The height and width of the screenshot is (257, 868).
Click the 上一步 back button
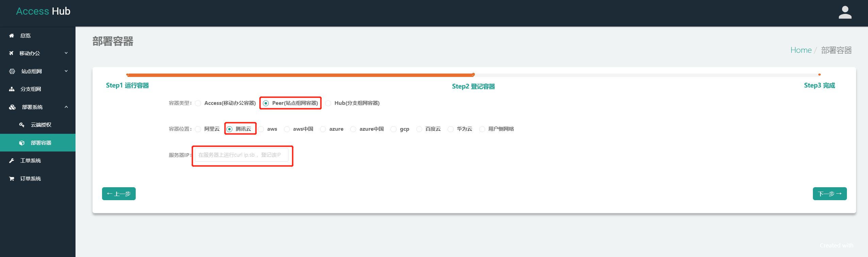click(x=119, y=194)
